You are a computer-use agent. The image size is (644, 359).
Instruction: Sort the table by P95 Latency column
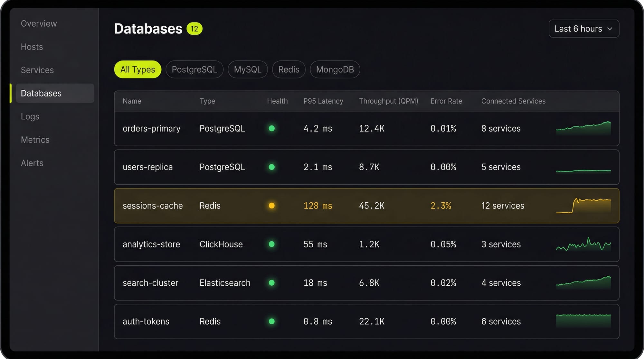coord(323,101)
